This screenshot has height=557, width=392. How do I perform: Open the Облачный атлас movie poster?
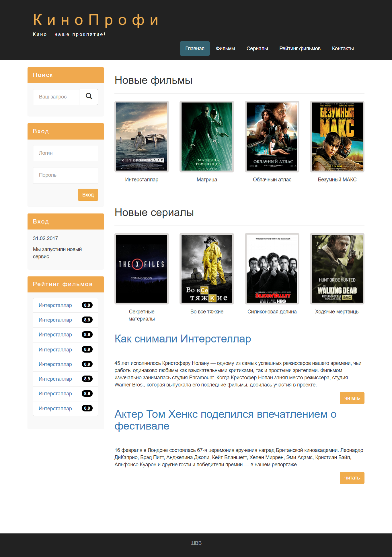(272, 137)
